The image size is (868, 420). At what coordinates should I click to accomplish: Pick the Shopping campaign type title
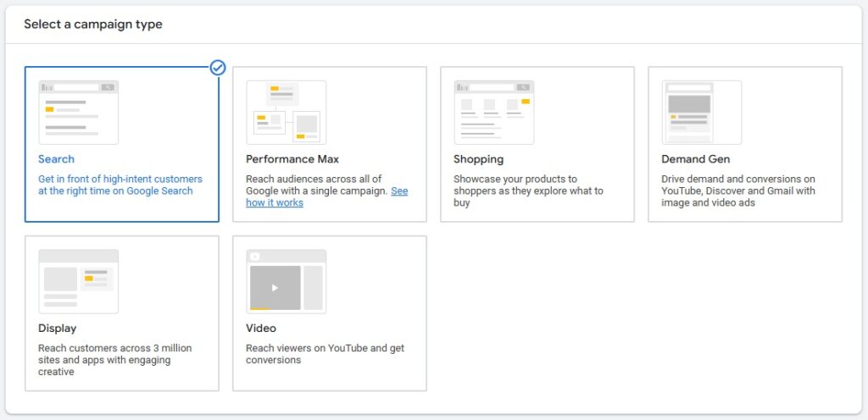478,159
